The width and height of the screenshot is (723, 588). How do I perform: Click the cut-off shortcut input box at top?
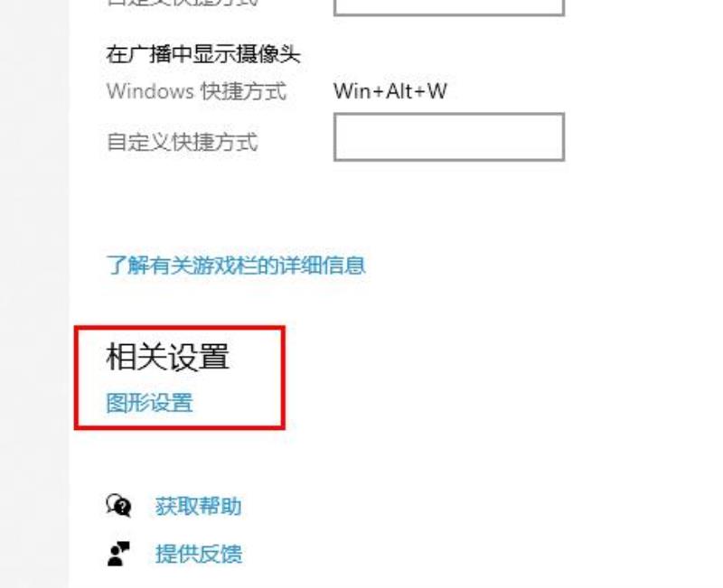click(449, 7)
